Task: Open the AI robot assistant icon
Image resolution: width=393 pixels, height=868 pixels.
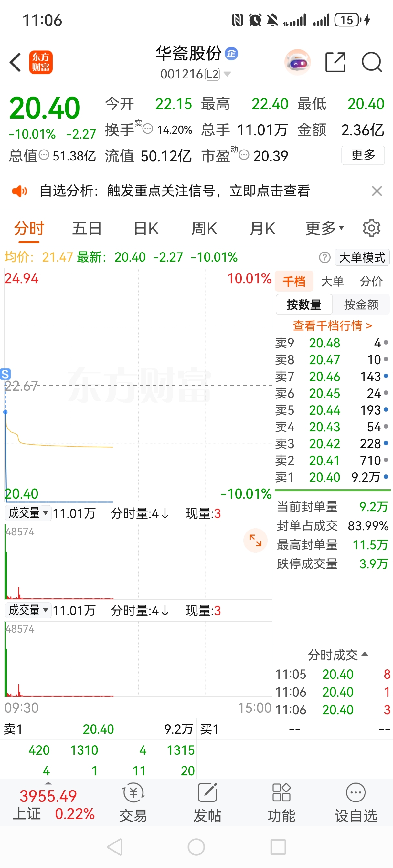Action: [x=297, y=62]
